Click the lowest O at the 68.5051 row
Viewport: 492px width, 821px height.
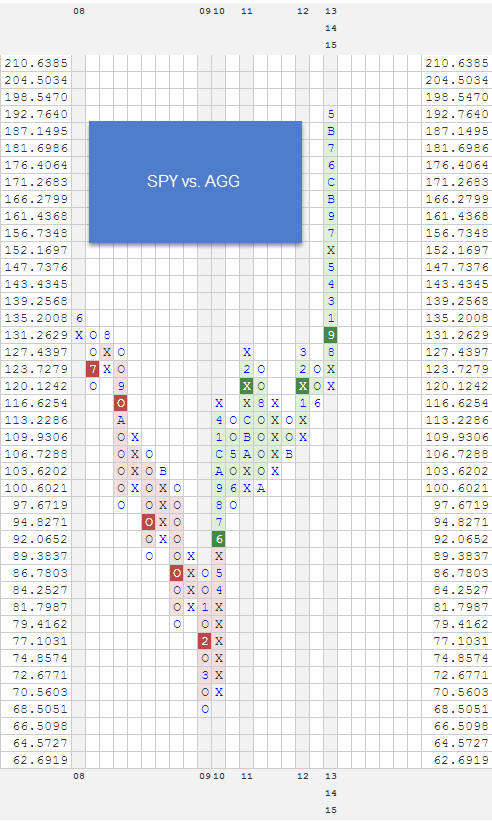pos(205,709)
